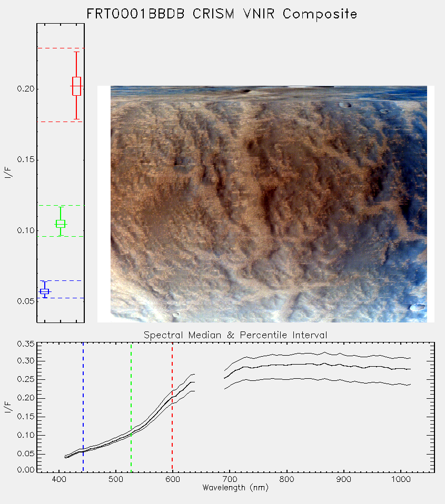Click the blue box plot box
The height and width of the screenshot is (504, 445).
click(44, 291)
